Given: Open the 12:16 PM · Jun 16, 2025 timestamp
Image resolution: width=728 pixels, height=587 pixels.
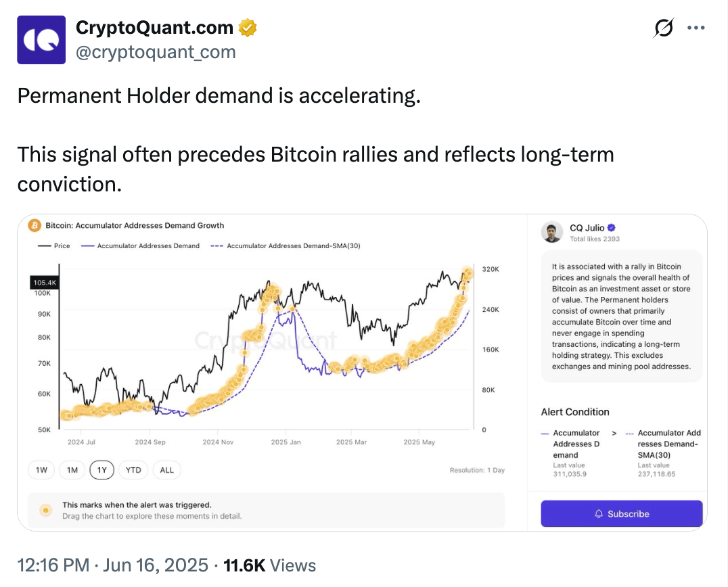Looking at the screenshot, I should (114, 565).
